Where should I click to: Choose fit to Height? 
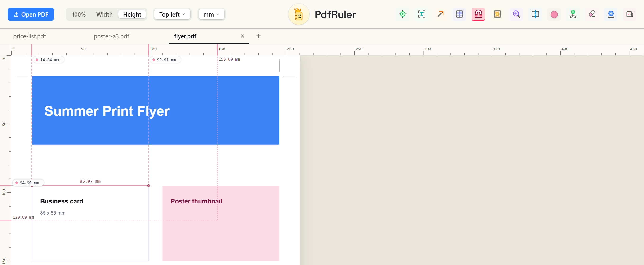132,14
